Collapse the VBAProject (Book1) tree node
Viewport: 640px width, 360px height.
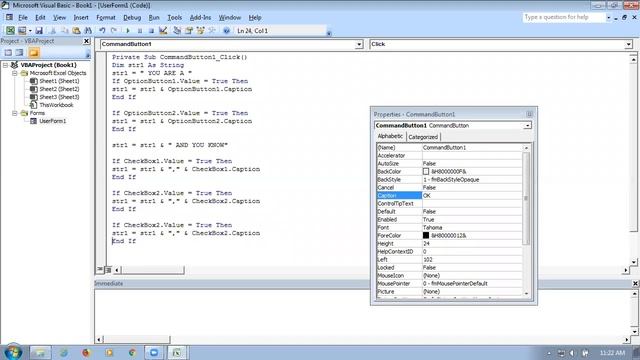[x=6, y=65]
